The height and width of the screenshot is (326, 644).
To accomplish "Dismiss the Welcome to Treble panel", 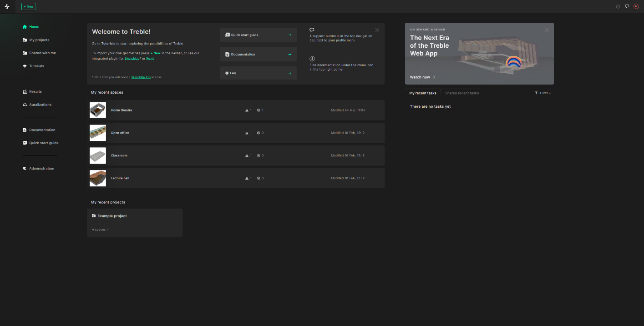I will coord(377,30).
